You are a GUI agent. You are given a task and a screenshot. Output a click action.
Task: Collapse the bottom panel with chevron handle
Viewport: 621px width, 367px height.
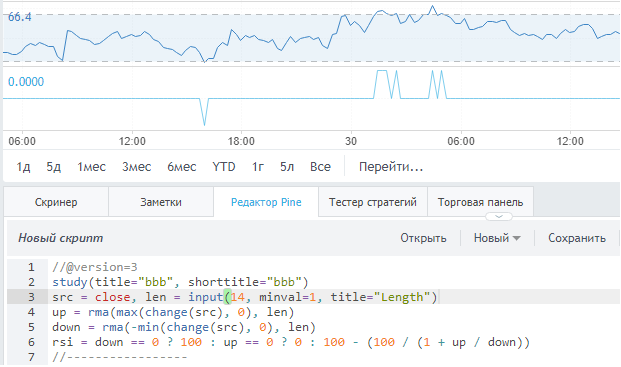click(x=499, y=217)
